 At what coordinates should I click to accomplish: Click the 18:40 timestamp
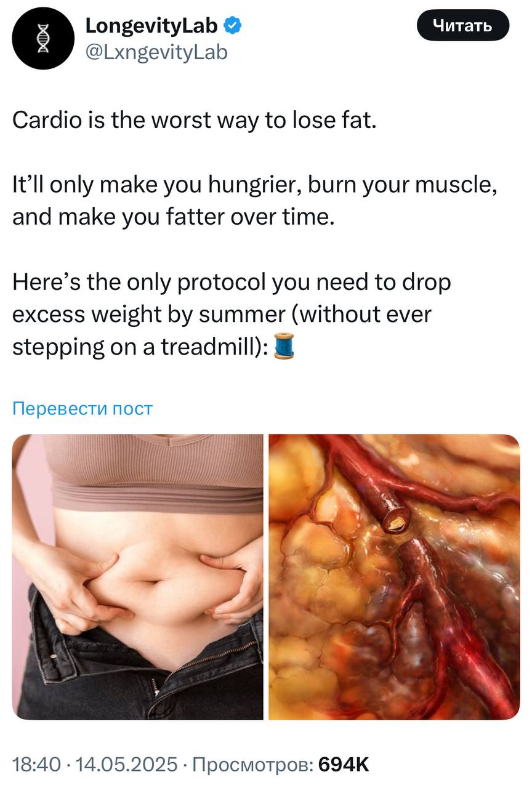tap(36, 765)
